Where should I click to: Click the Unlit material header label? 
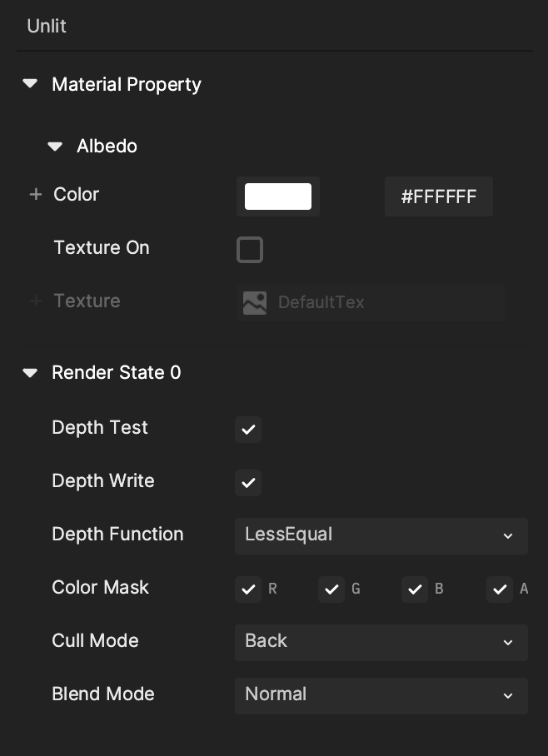pos(47,26)
